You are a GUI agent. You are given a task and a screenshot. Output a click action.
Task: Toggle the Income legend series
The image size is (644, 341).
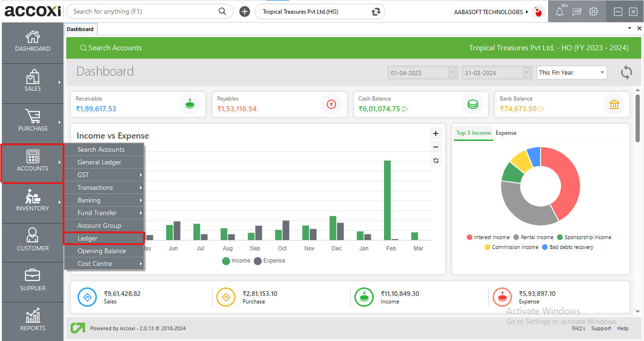236,261
